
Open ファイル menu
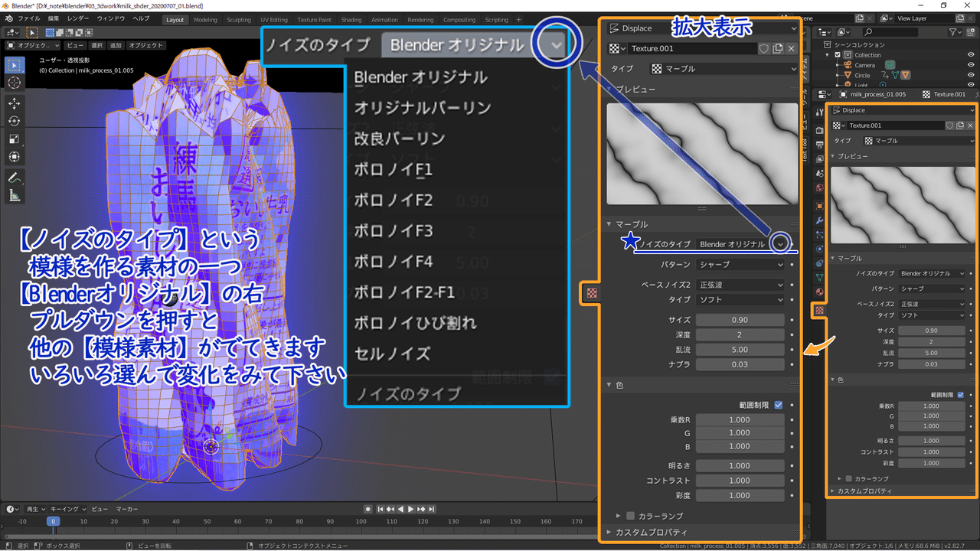(28, 18)
